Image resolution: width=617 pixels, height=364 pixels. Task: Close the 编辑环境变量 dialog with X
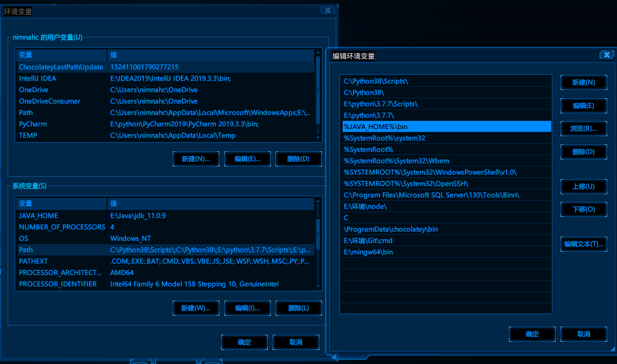pos(606,55)
